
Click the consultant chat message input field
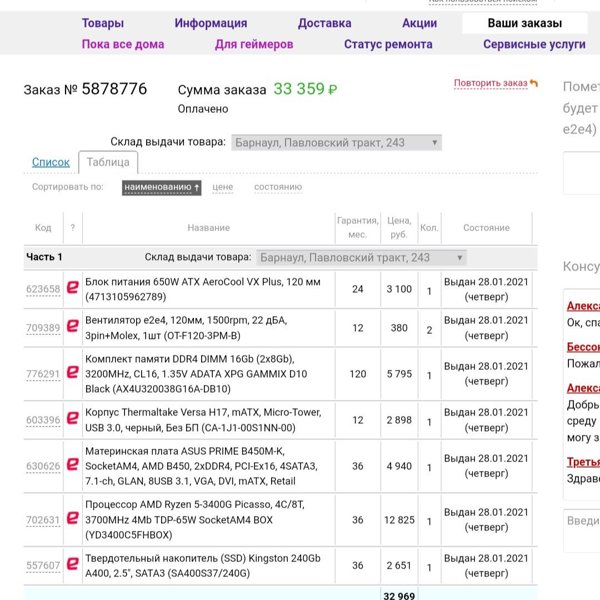tap(582, 530)
